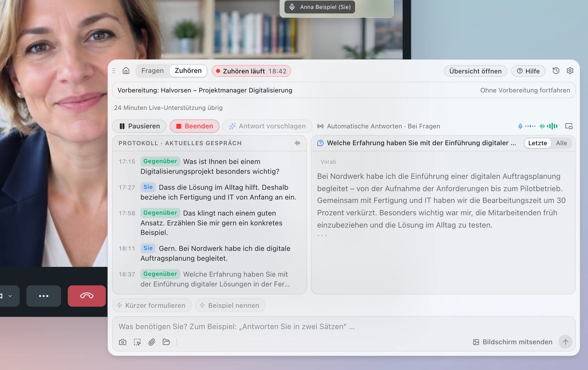Image resolution: width=588 pixels, height=370 pixels.
Task: Show Alle answers
Action: click(x=561, y=143)
